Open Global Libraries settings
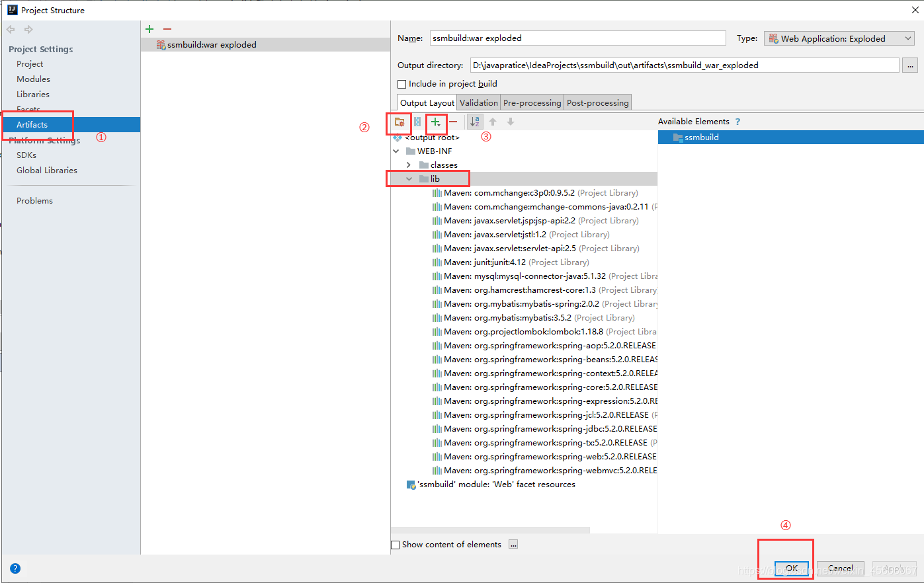 (47, 171)
